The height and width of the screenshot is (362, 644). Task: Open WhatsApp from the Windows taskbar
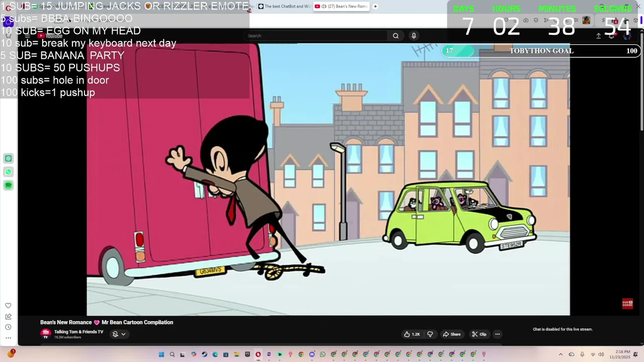(x=323, y=354)
